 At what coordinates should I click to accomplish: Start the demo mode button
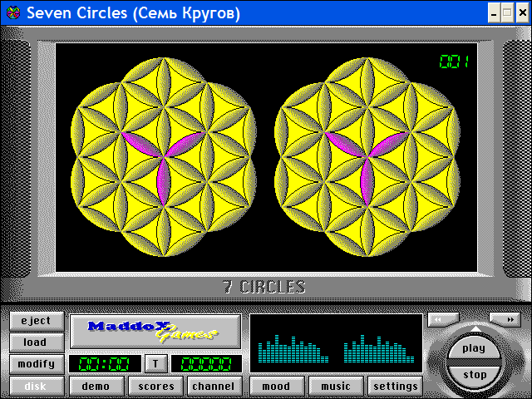point(96,386)
